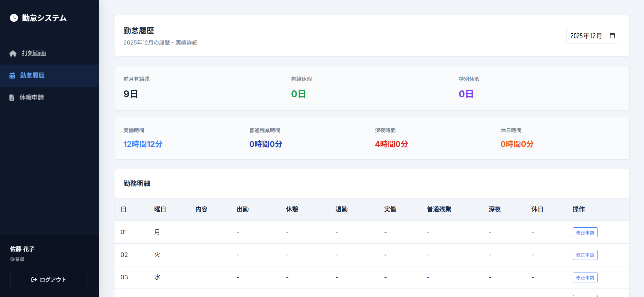Click the 勤怠システム app title
The height and width of the screenshot is (297, 644).
pos(44,18)
